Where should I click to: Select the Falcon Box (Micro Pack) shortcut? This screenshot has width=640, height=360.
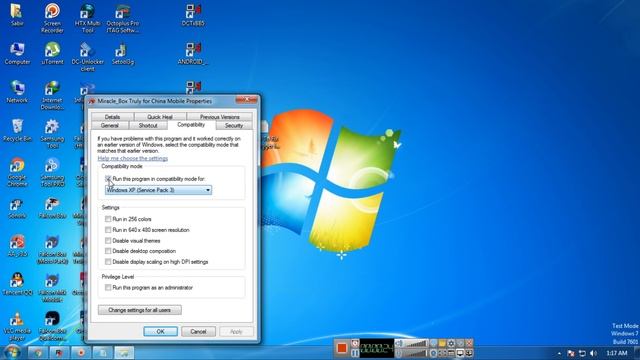click(52, 249)
